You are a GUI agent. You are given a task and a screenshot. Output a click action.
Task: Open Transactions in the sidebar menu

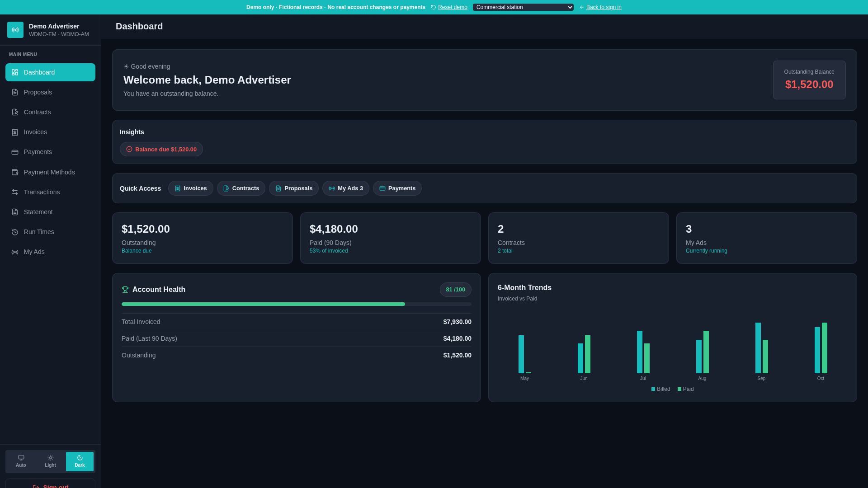point(50,192)
